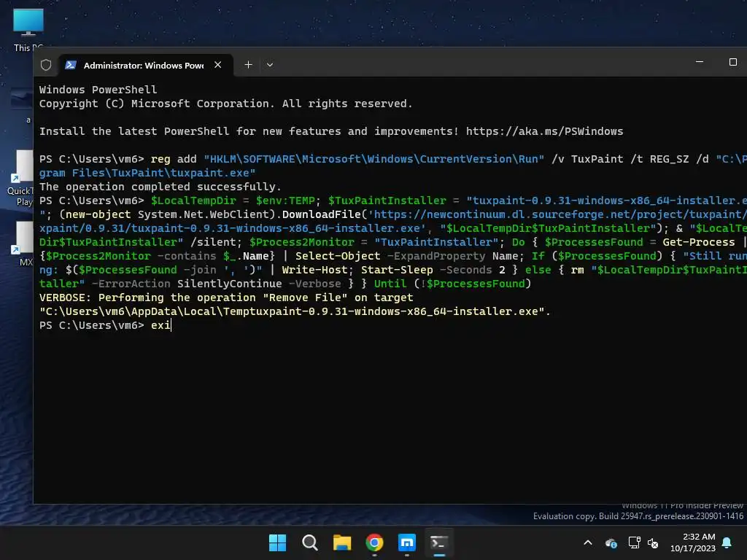Open Windows Search from taskbar
The width and height of the screenshot is (747, 560).
310,542
